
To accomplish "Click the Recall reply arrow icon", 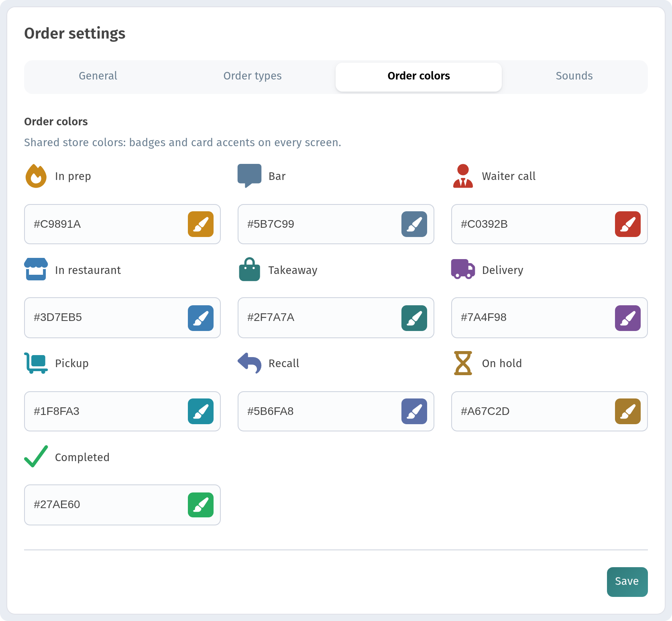I will point(249,363).
